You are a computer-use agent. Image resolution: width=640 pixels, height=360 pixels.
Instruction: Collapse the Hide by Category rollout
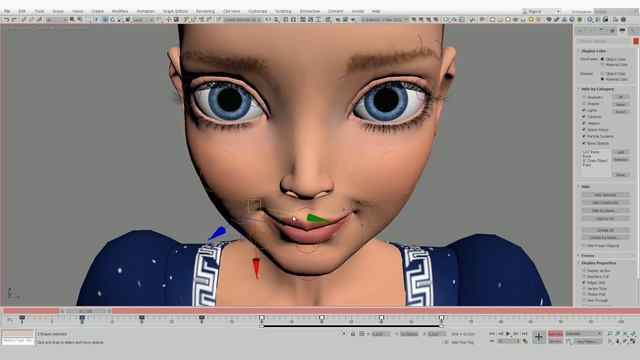[597, 89]
